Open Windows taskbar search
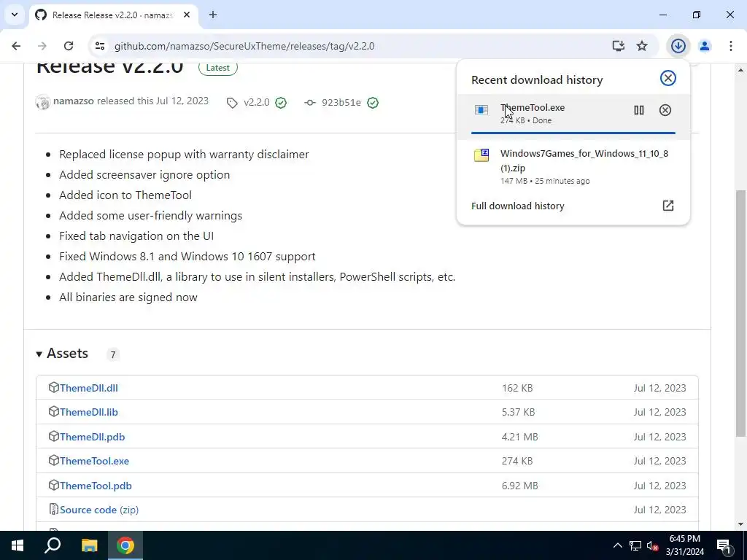The width and height of the screenshot is (747, 560). click(53, 545)
